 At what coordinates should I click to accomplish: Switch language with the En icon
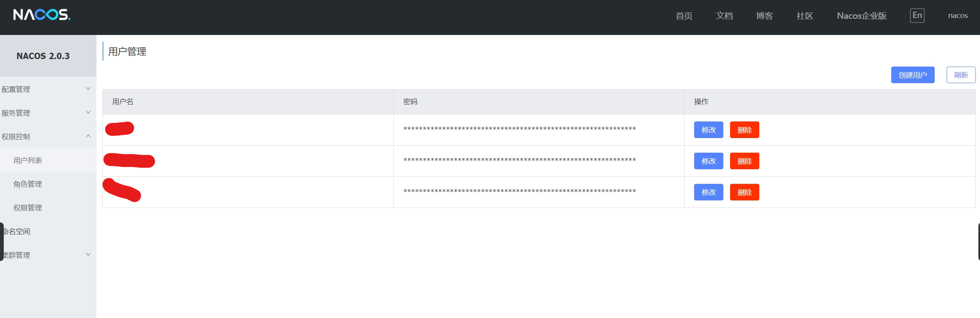click(917, 16)
